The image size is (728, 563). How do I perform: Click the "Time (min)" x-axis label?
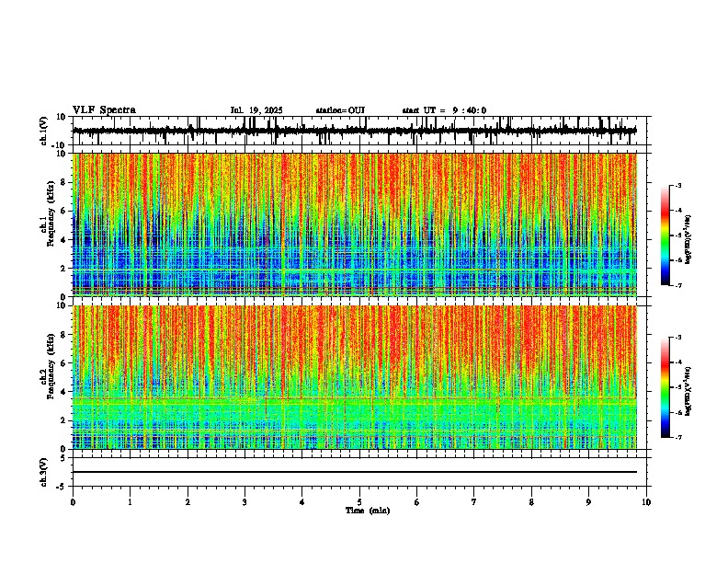368,511
